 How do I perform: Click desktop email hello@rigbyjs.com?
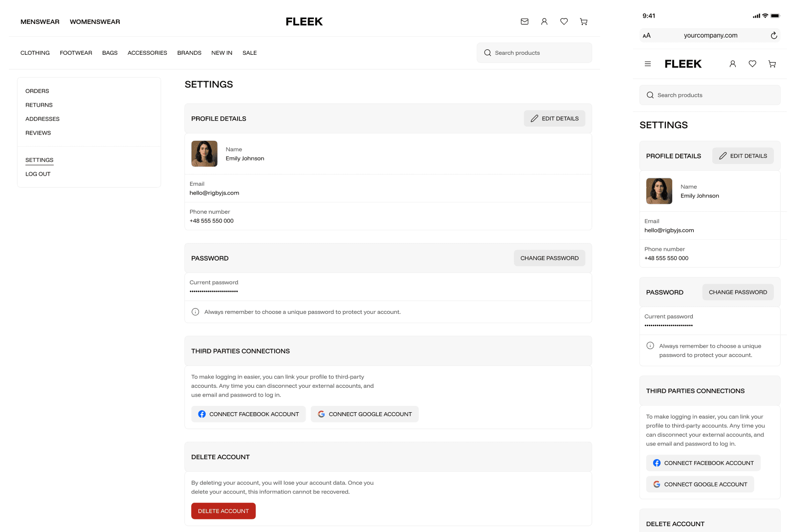pyautogui.click(x=214, y=193)
